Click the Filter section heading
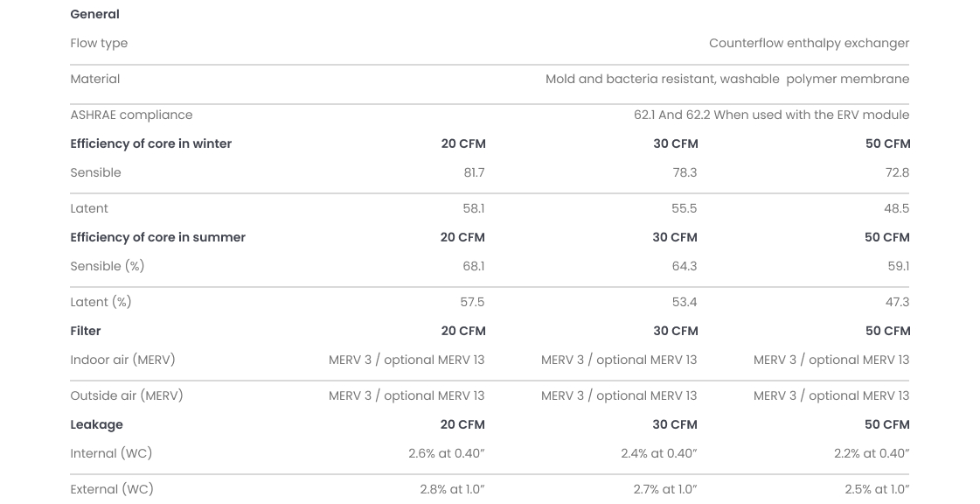The image size is (980, 504). tap(85, 331)
